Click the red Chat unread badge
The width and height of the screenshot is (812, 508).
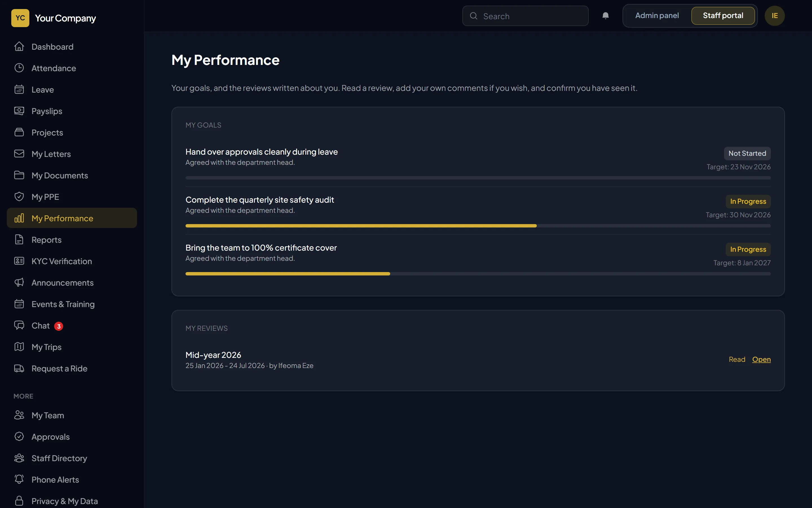(x=59, y=326)
